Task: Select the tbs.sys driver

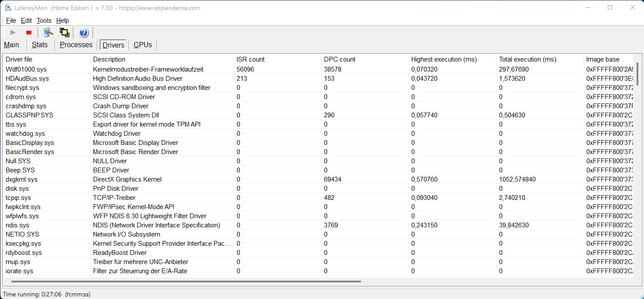Action: pos(318,124)
